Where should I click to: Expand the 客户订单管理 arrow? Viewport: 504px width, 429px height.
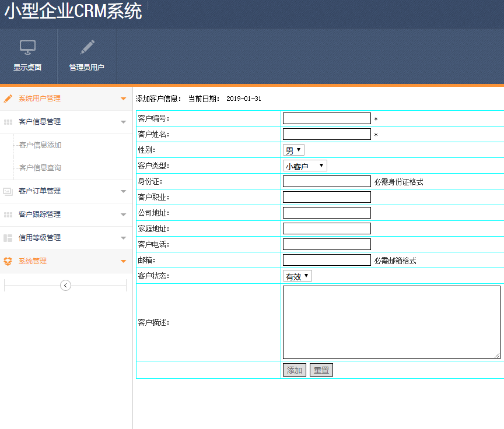tap(124, 191)
